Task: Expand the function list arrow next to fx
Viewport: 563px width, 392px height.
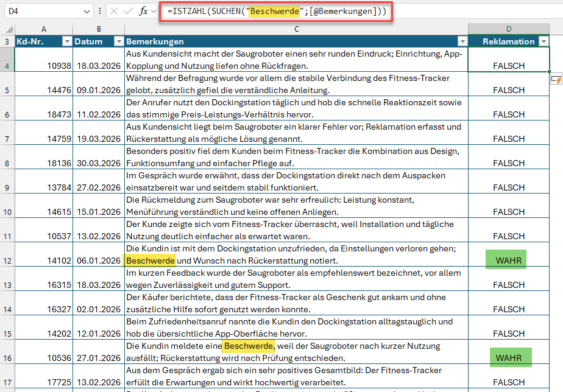Action: (x=154, y=11)
